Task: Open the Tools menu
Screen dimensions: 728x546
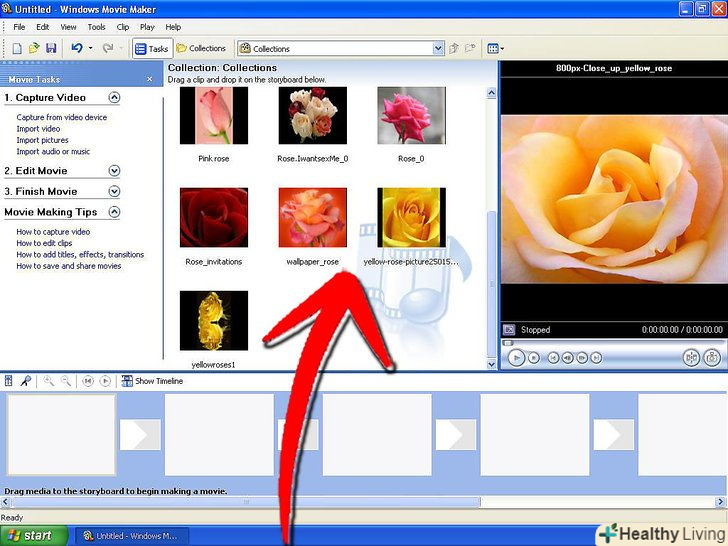Action: 97,27
